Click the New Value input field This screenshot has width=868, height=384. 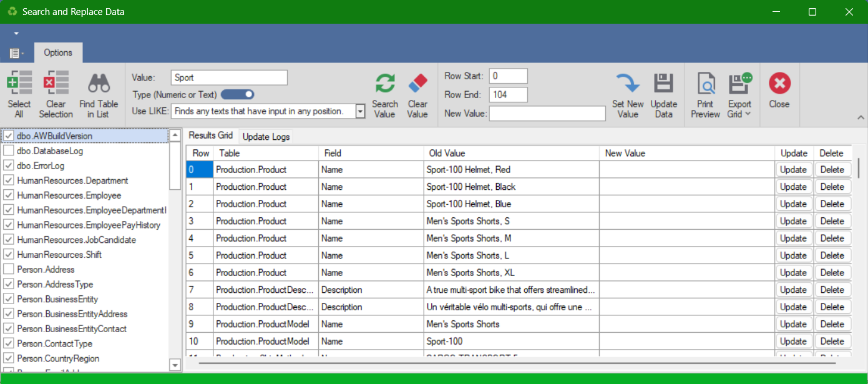547,113
